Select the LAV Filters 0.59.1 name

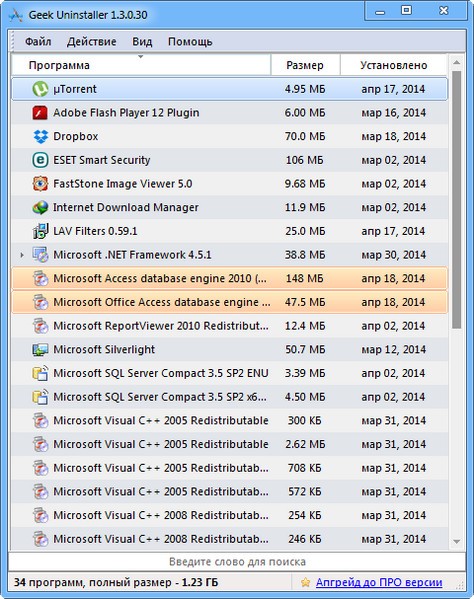[x=95, y=231]
